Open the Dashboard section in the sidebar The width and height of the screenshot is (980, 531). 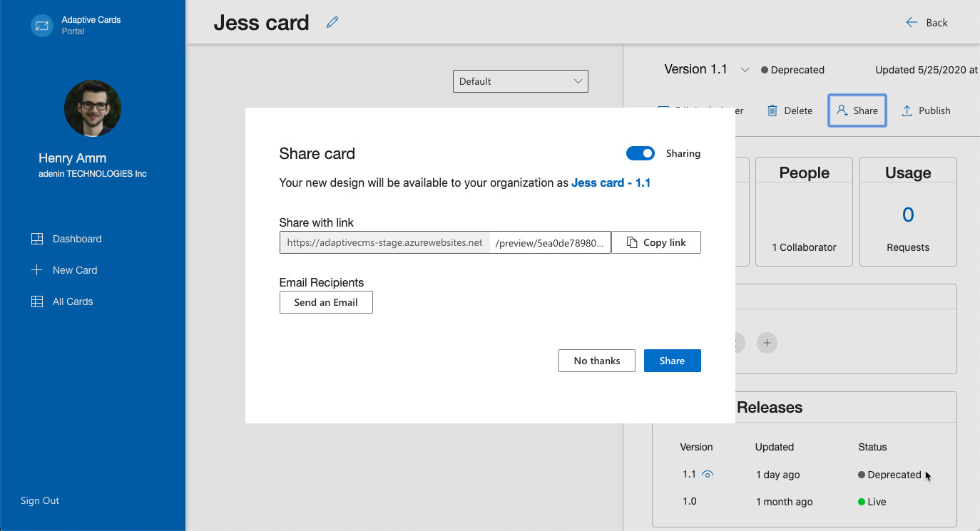tap(77, 239)
